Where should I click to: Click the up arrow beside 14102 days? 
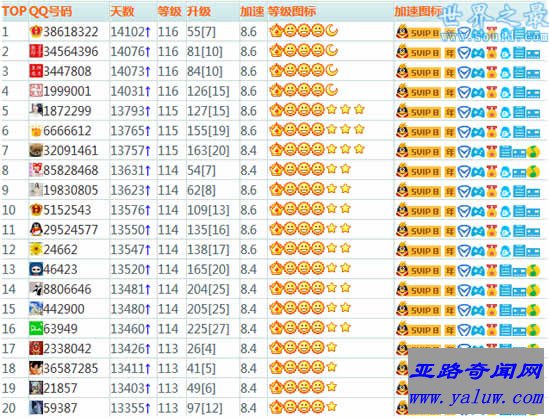(148, 32)
